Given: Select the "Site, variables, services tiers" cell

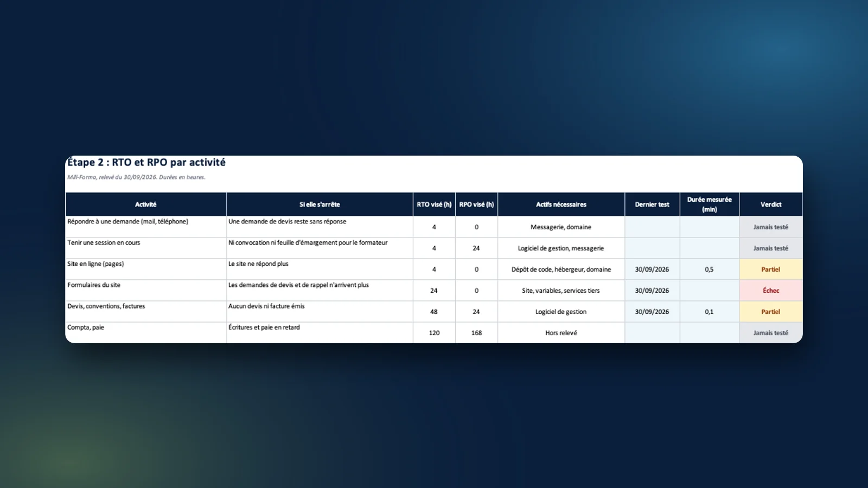Looking at the screenshot, I should [561, 290].
